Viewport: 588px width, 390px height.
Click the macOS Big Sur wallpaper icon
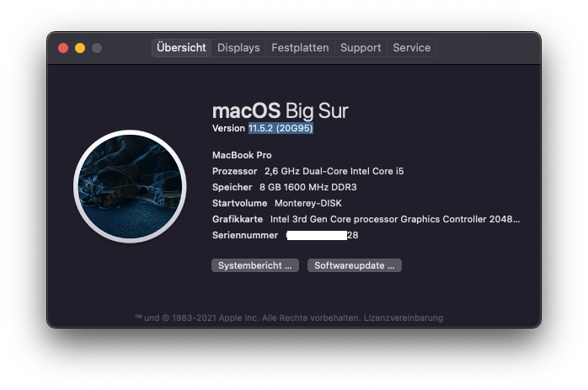[130, 186]
